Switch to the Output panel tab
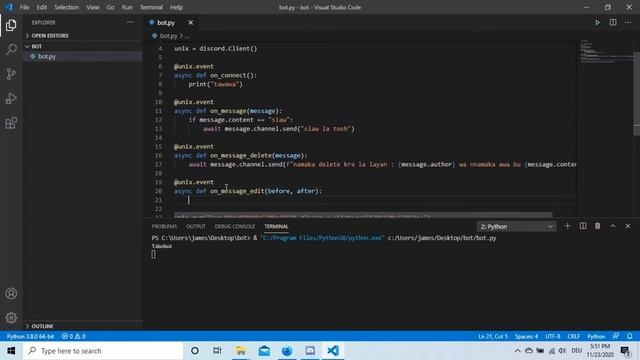Image resolution: width=640 pixels, height=360 pixels. pos(196,227)
